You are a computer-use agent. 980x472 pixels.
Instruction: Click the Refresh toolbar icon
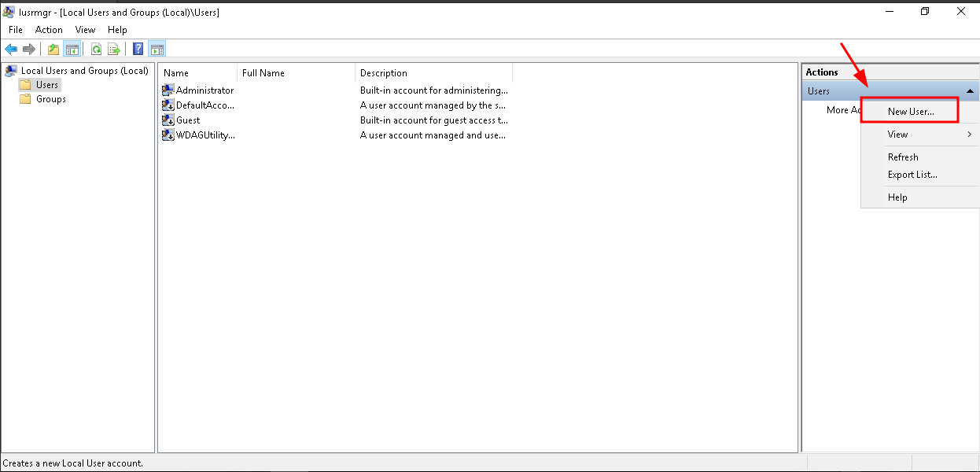(x=96, y=49)
